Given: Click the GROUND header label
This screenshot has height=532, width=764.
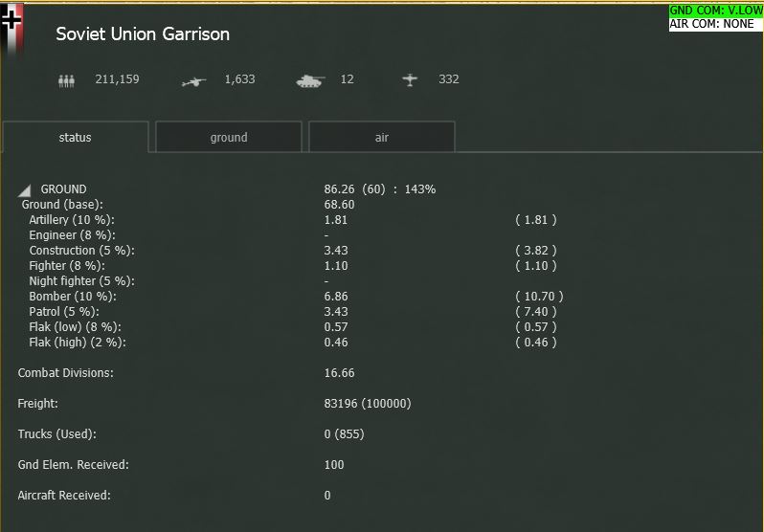Looking at the screenshot, I should [63, 189].
